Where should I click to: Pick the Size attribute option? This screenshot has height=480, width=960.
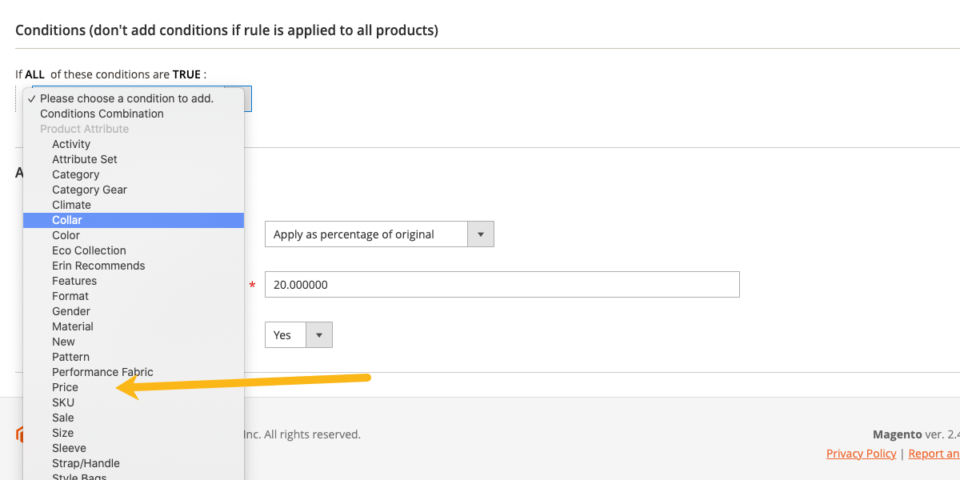[x=63, y=433]
